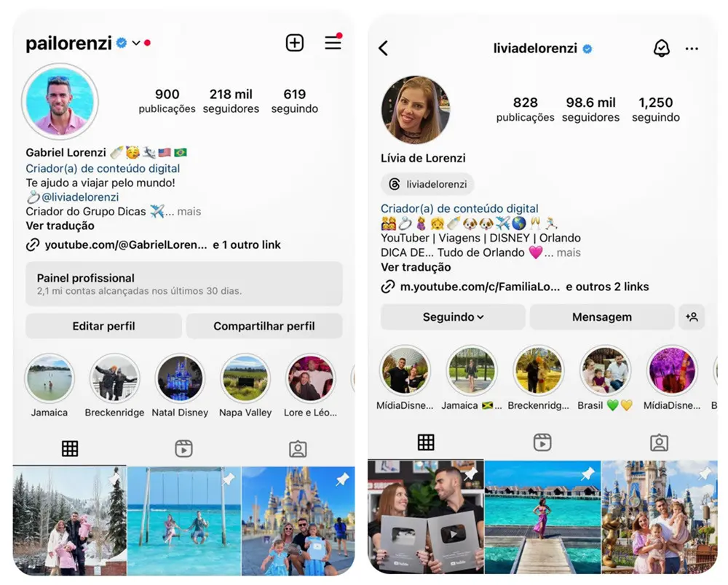Click Compartilhar perfil button

[264, 326]
